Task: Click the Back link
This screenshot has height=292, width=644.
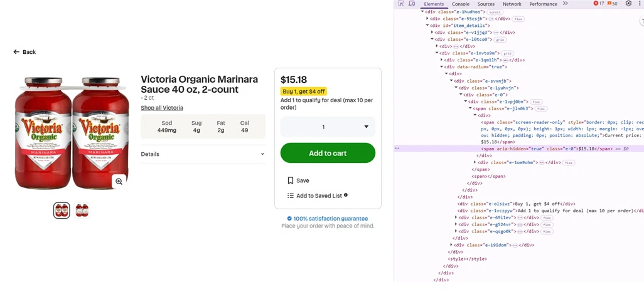Action: 24,52
